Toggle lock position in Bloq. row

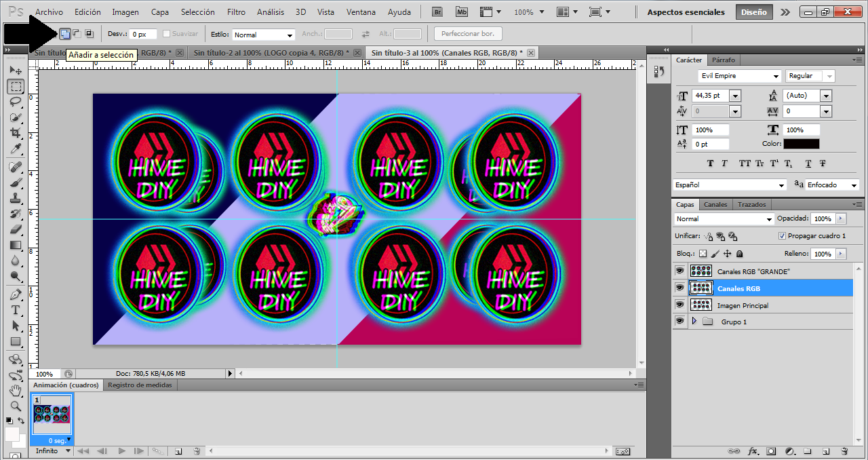728,254
